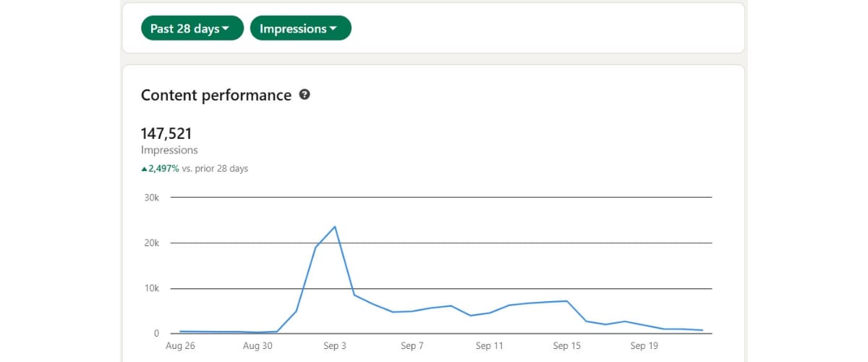Click the Sep 15 axis label

(566, 346)
